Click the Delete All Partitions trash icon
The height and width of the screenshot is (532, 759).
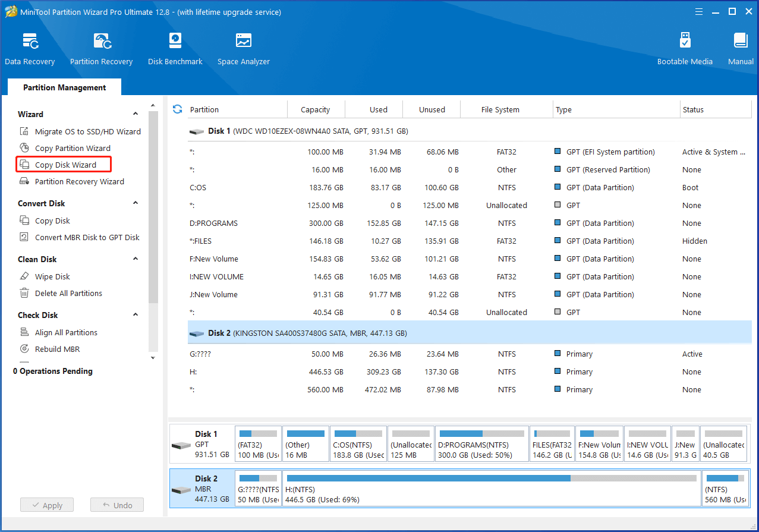[x=24, y=293]
